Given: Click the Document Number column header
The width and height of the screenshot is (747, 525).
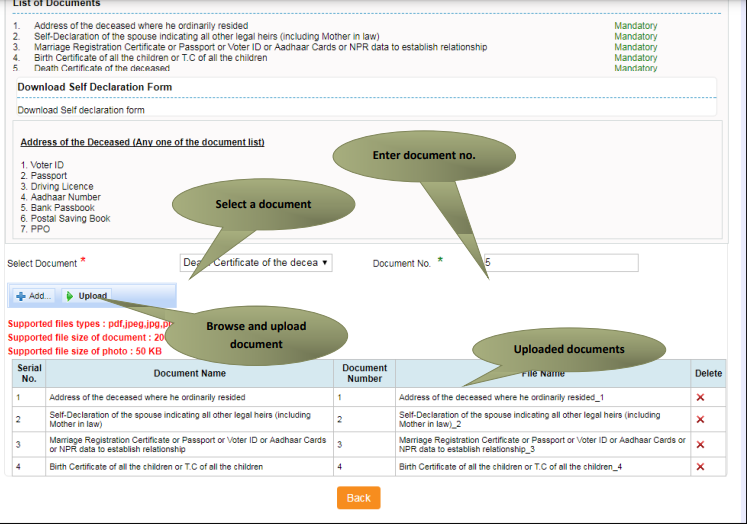Looking at the screenshot, I should coord(364,374).
